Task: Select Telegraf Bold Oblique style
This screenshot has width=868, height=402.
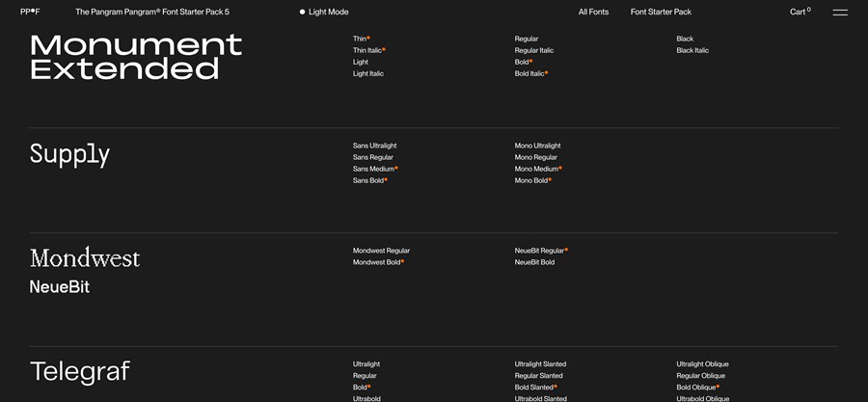Action: point(698,388)
